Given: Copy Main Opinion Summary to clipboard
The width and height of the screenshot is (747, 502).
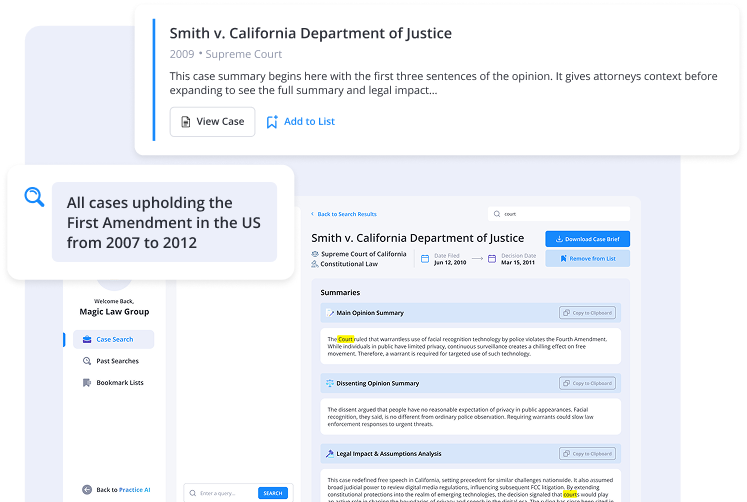Looking at the screenshot, I should [587, 313].
